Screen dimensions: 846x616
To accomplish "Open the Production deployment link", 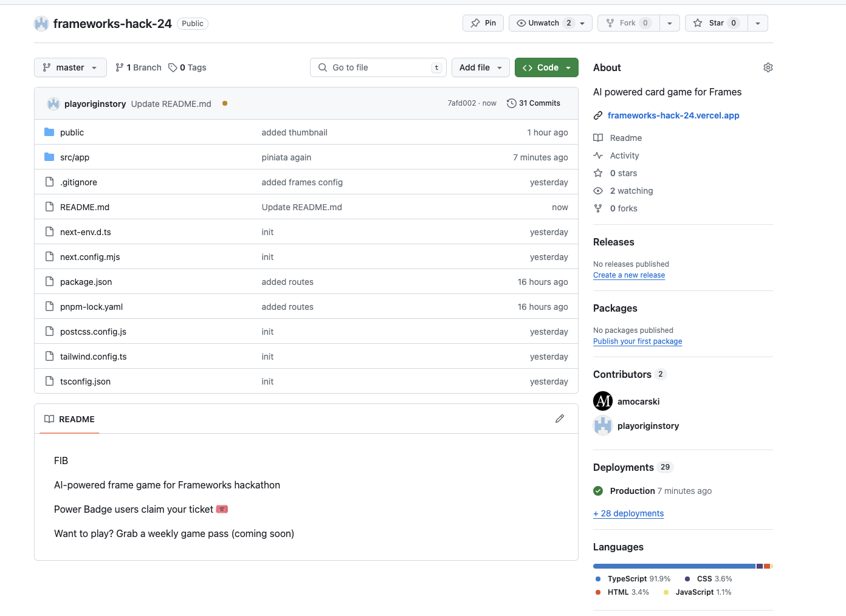I will pos(632,491).
